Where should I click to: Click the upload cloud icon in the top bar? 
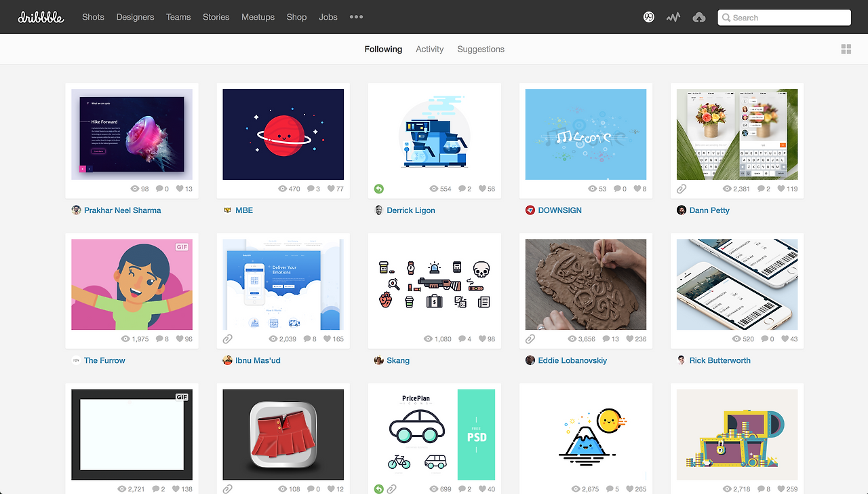coord(698,17)
